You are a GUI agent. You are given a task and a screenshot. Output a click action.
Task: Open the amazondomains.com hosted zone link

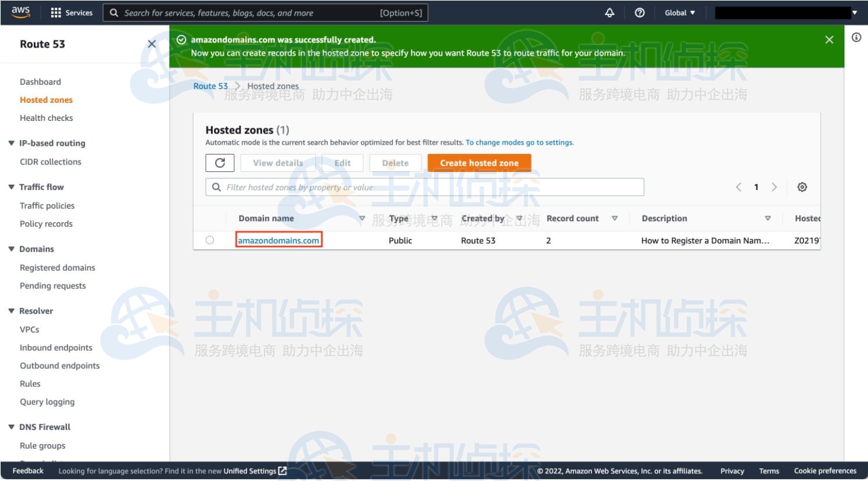278,240
